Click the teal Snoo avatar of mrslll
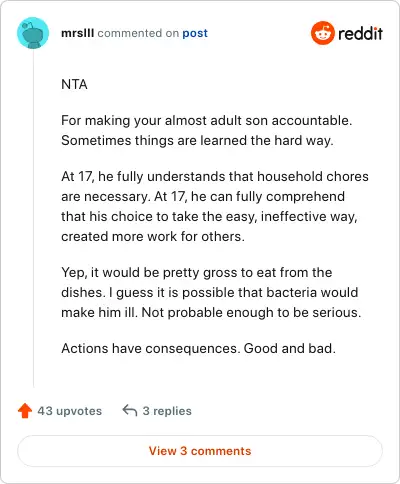The height and width of the screenshot is (484, 400). 33,33
